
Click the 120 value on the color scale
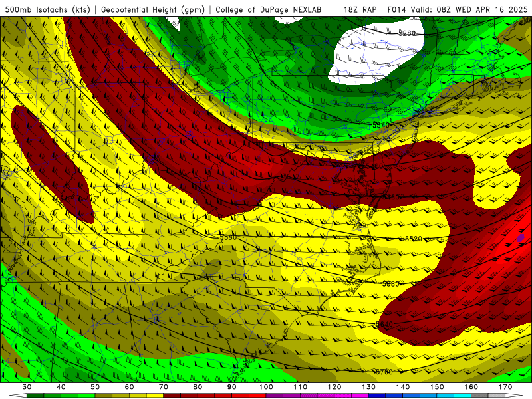point(334,387)
